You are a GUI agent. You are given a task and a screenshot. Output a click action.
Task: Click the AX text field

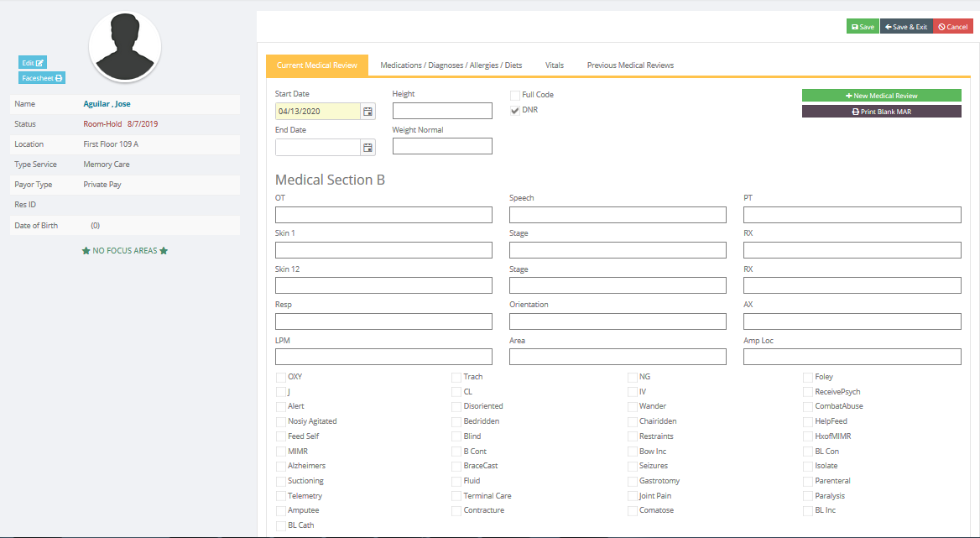(852, 321)
